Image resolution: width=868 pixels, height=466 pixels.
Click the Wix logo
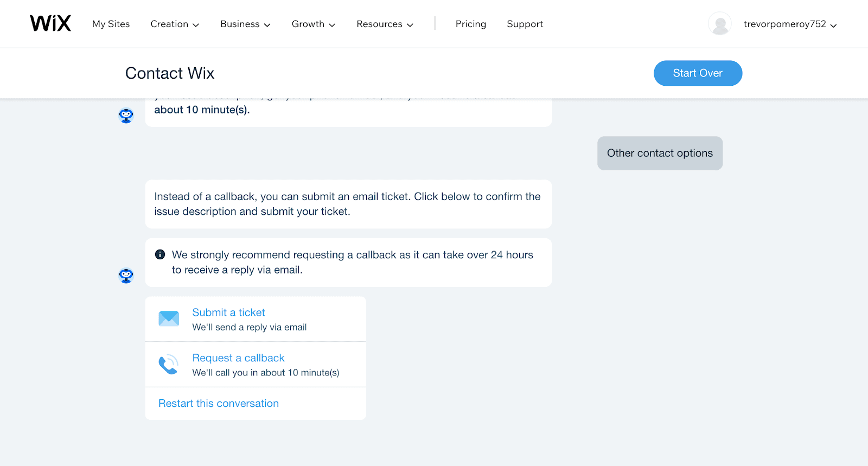click(x=50, y=23)
